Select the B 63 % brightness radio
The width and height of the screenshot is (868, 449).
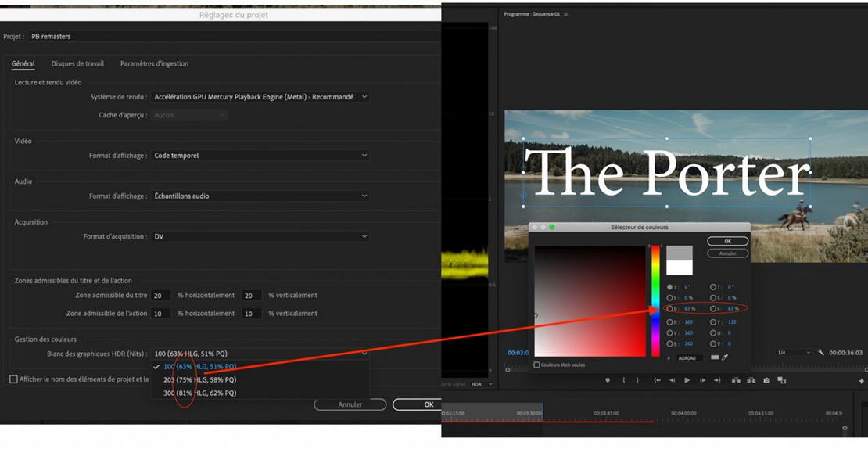click(670, 308)
